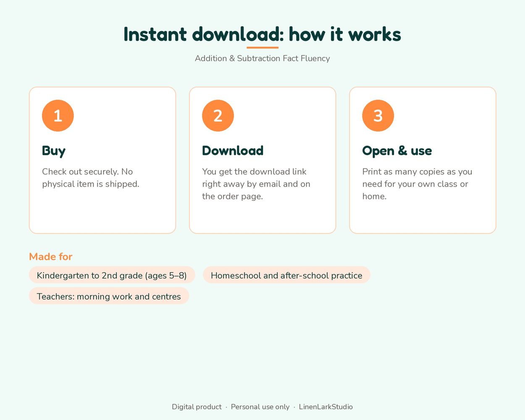Select the Open & use heading
The width and height of the screenshot is (525, 420).
coord(397,151)
